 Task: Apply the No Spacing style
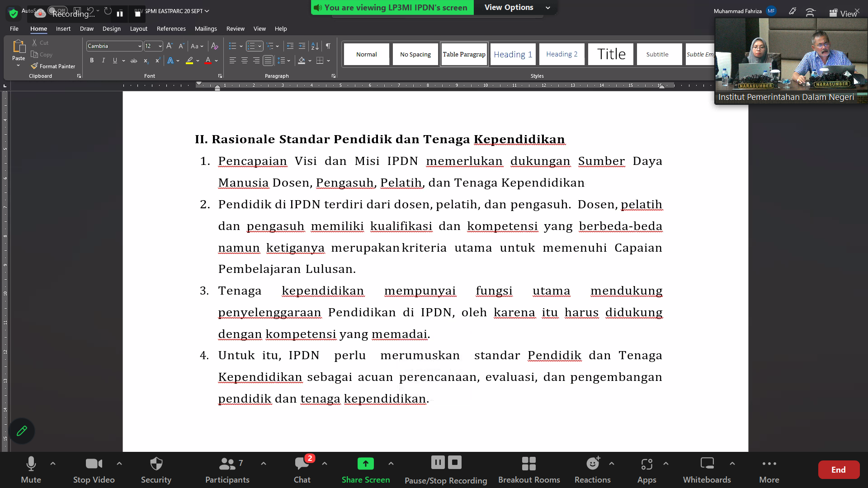(x=415, y=54)
